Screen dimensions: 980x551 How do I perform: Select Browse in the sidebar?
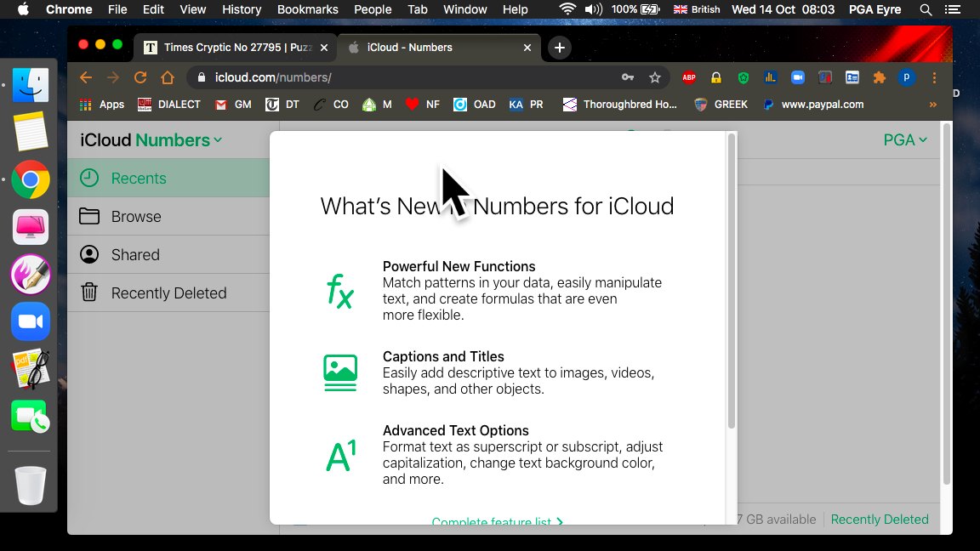click(168, 217)
